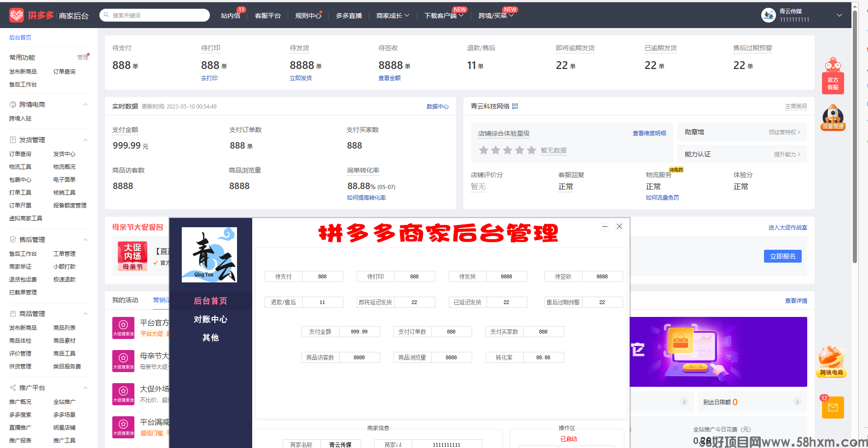868x448 pixels.
Task: Open the 商家成长 dropdown menu
Action: [x=393, y=16]
